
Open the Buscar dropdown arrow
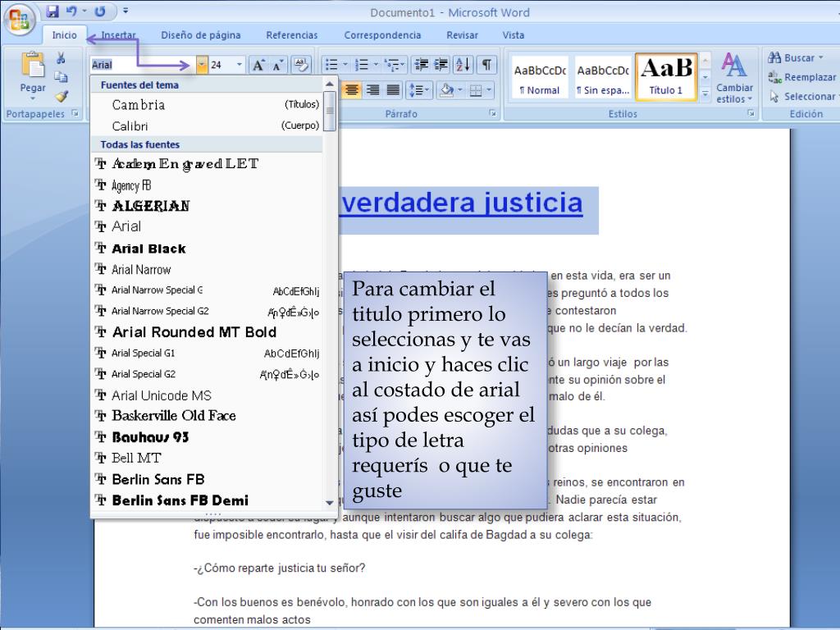pyautogui.click(x=820, y=58)
